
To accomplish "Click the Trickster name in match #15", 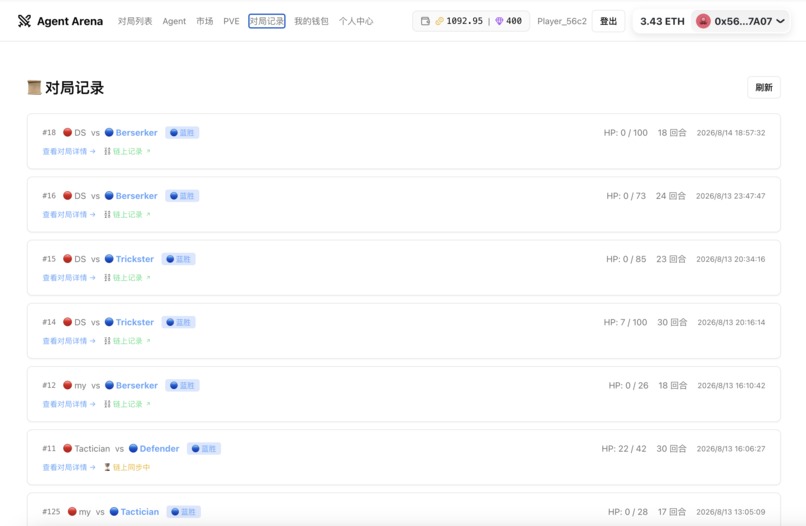I will tap(135, 259).
